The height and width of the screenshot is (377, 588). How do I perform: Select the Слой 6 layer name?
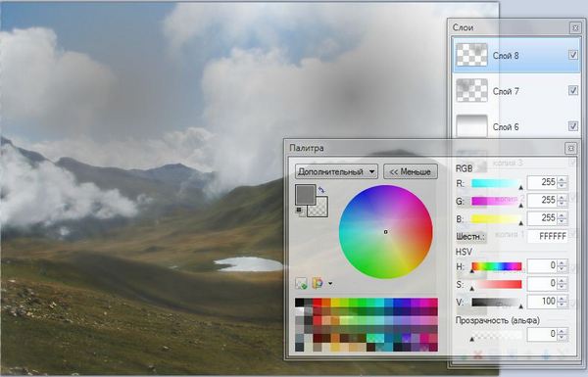click(506, 127)
